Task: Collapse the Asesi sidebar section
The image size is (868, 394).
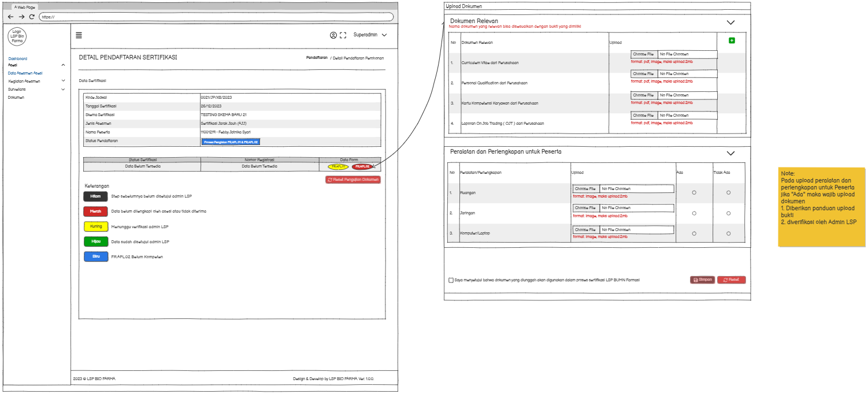Action: (x=63, y=65)
